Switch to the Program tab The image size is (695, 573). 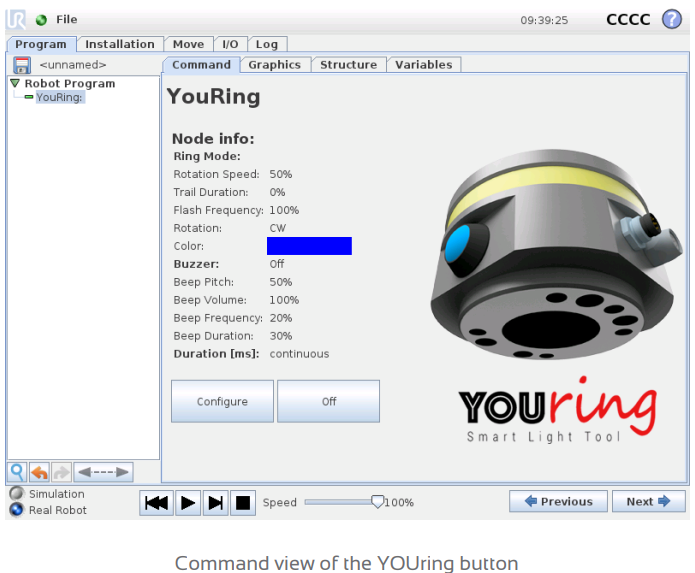[41, 44]
